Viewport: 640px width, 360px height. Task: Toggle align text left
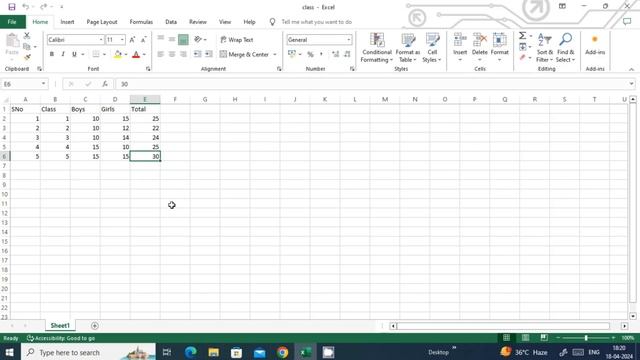[160, 54]
